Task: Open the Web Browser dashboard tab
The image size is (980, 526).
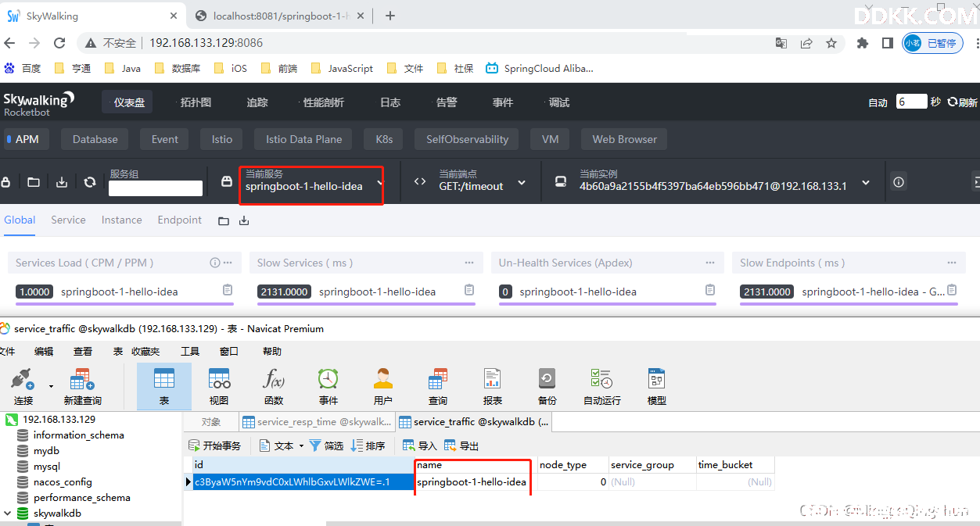Action: pyautogui.click(x=624, y=139)
